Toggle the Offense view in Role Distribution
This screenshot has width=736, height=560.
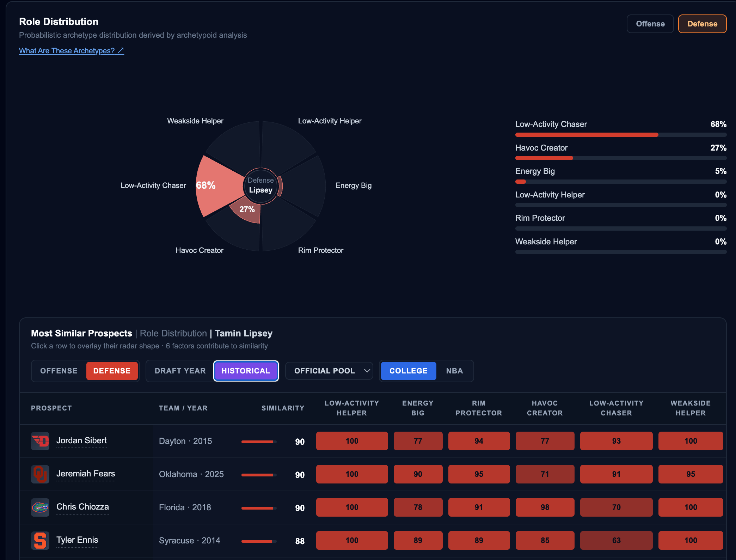tap(650, 24)
